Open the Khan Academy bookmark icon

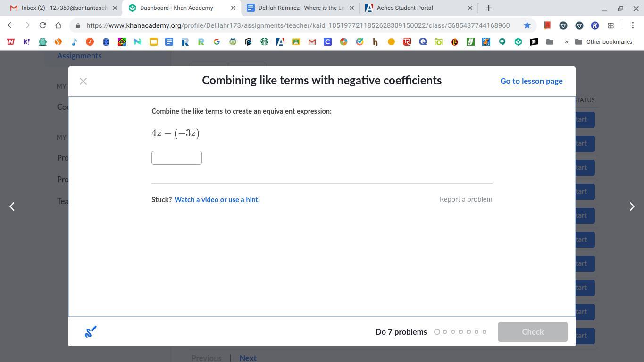pyautogui.click(x=518, y=42)
